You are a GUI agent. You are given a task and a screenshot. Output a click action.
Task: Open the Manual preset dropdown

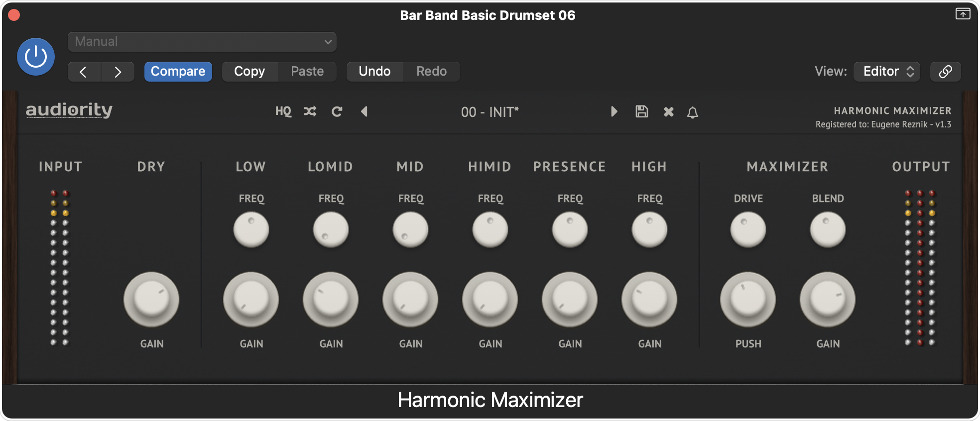point(202,42)
